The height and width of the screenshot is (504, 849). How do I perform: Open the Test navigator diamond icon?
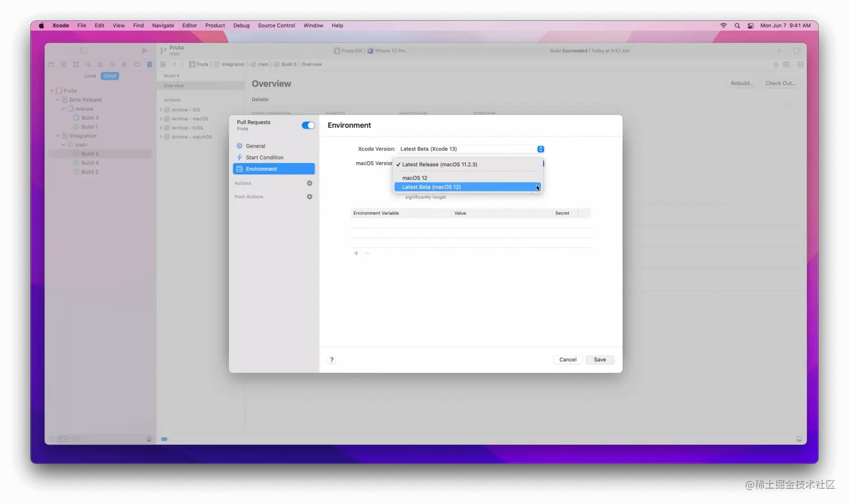pos(112,65)
